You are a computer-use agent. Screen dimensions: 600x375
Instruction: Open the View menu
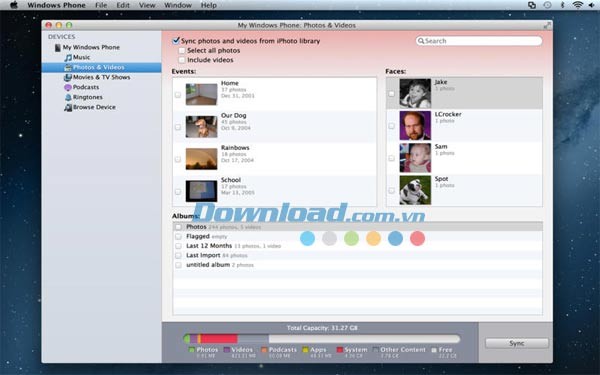pos(147,5)
